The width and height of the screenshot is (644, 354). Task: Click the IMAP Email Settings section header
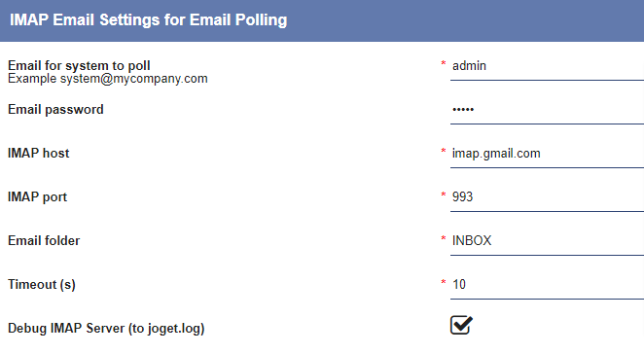pos(322,20)
